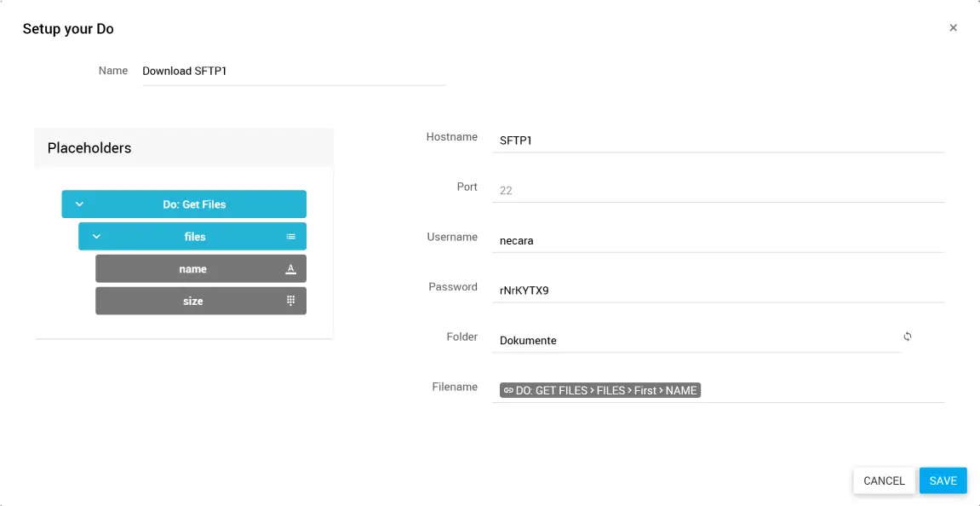The image size is (980, 506).
Task: Collapse the Do: Get Files chevron
Action: [79, 204]
